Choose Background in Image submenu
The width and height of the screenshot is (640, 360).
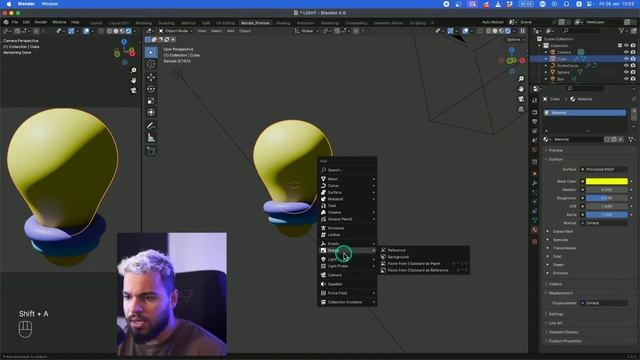click(424, 257)
